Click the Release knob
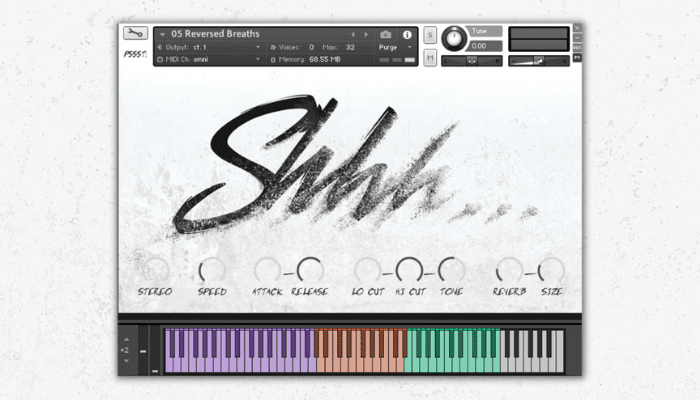The width and height of the screenshot is (700, 400). click(x=310, y=270)
